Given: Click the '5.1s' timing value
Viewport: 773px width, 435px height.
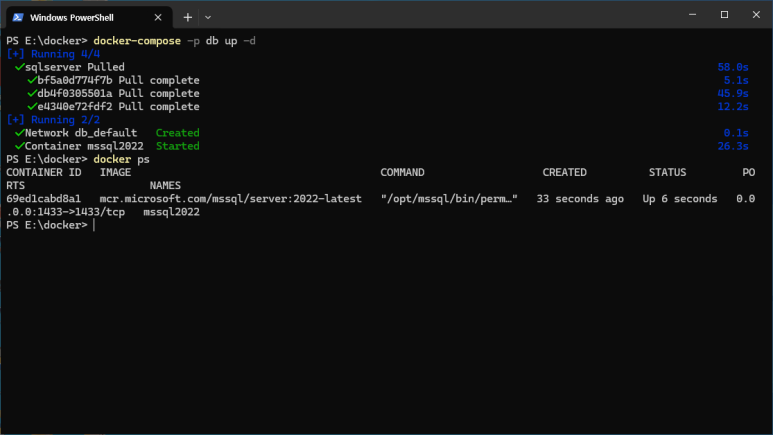Looking at the screenshot, I should point(736,80).
